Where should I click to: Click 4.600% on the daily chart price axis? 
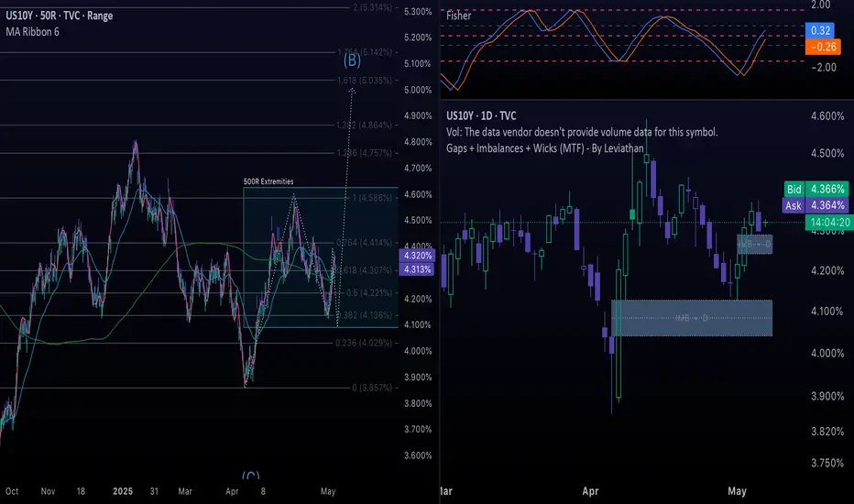pos(827,115)
